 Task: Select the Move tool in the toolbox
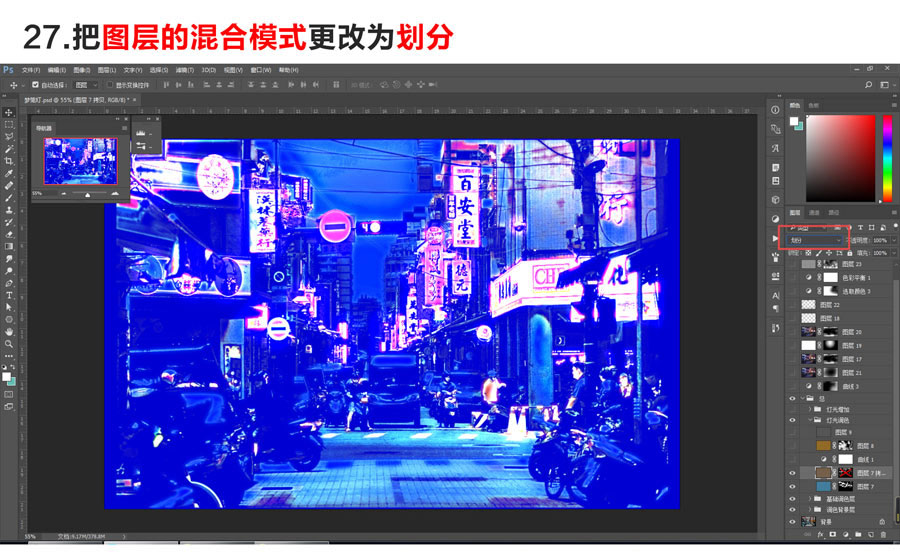coord(9,112)
